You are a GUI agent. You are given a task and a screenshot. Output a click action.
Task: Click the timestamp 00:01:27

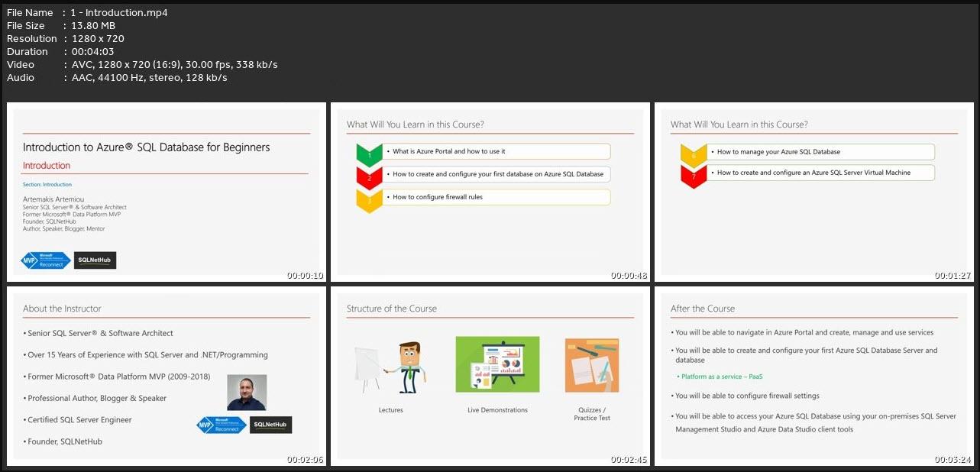(953, 276)
